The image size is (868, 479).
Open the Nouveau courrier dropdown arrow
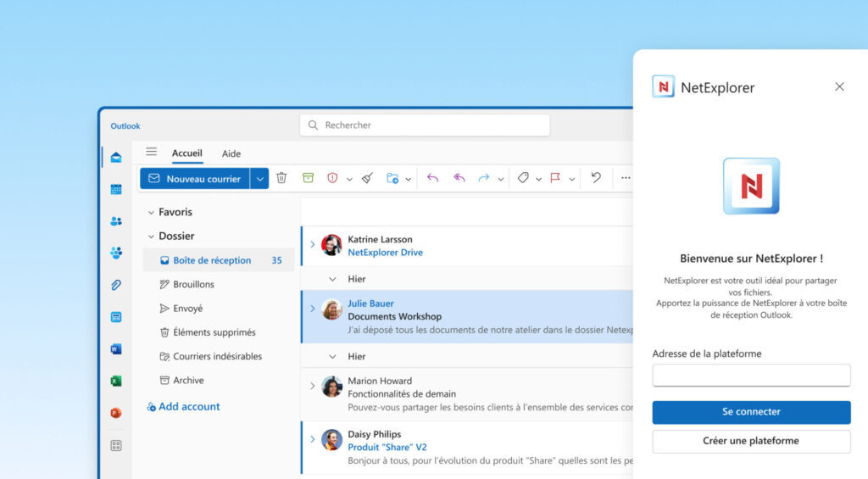[259, 178]
